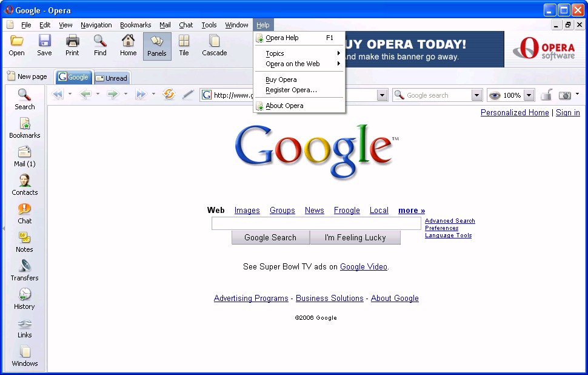Open the Bookmarks panel in sidebar
The height and width of the screenshot is (375, 588).
coord(25,128)
